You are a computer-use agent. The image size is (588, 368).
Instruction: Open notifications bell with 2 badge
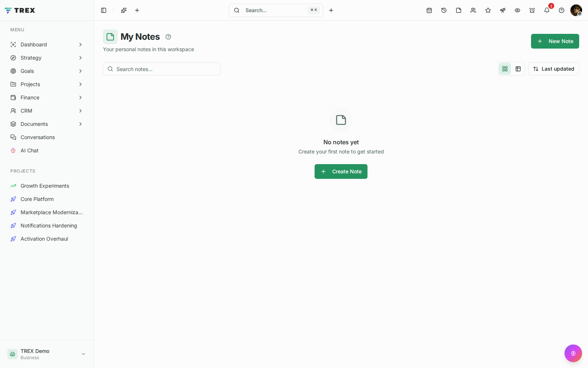[x=547, y=10]
